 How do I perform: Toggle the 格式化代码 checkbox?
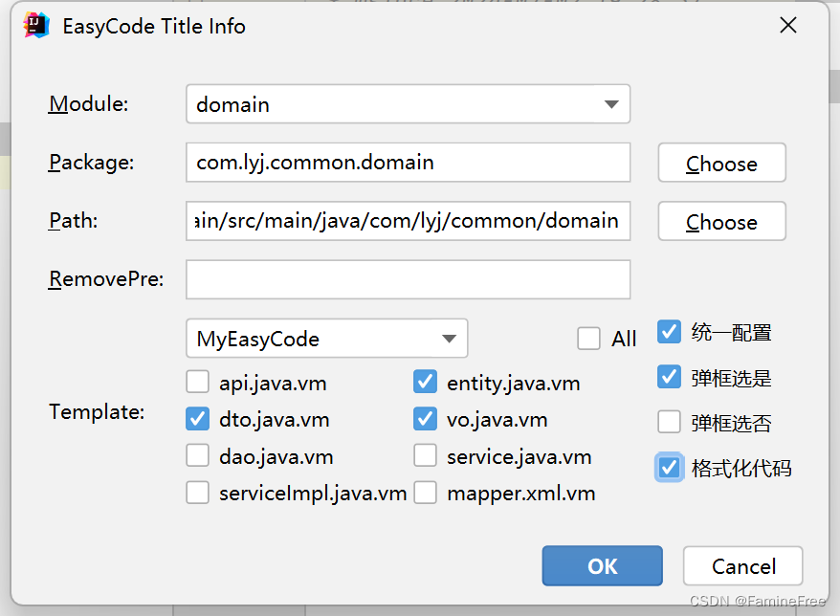[669, 468]
